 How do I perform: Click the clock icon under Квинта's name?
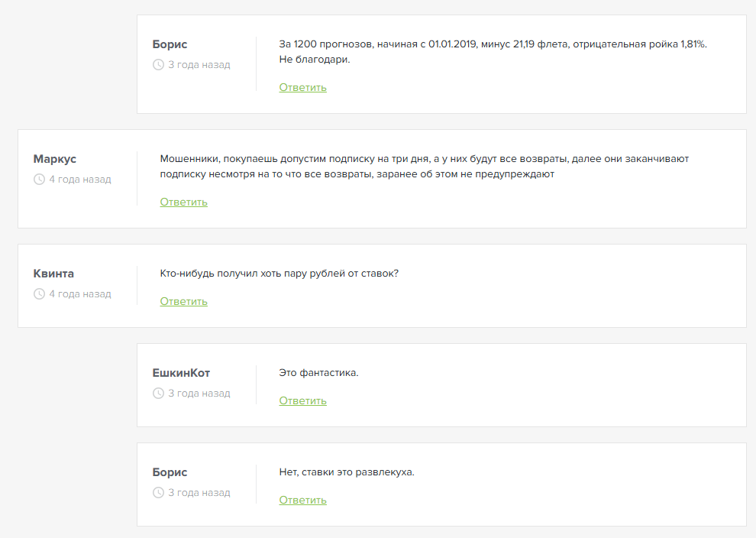coord(40,294)
